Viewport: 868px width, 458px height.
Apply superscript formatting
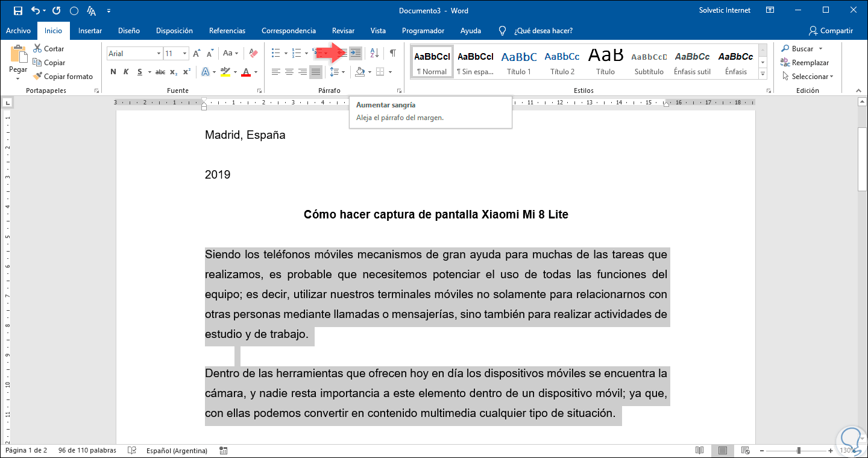(187, 72)
